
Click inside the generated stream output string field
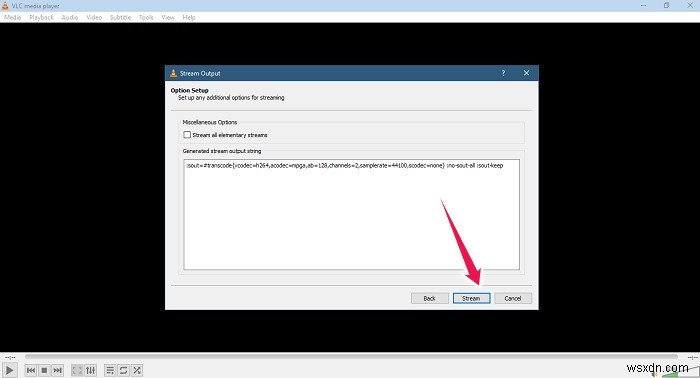coord(351,215)
